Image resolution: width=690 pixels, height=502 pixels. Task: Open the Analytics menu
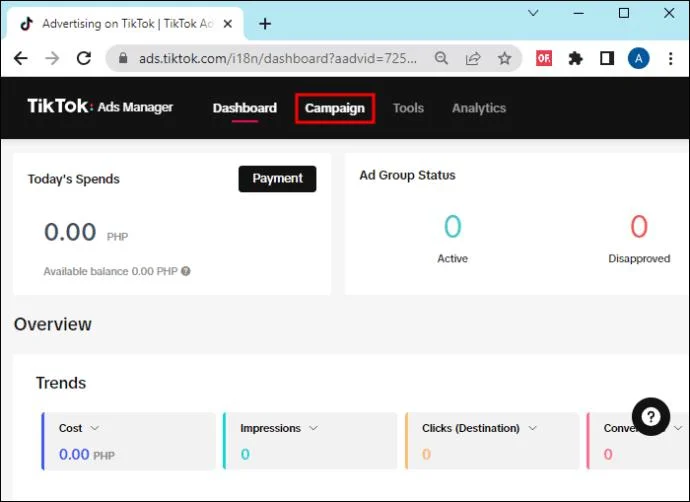pyautogui.click(x=479, y=108)
